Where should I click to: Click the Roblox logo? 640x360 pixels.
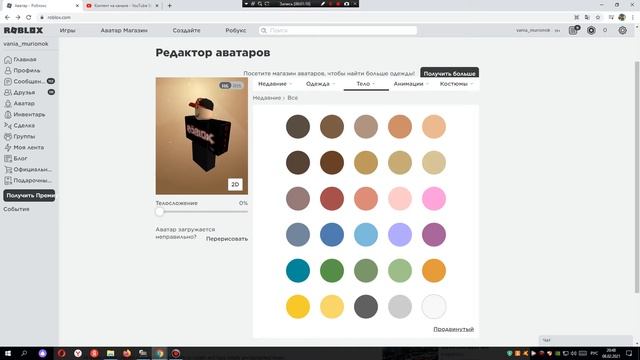[23, 31]
